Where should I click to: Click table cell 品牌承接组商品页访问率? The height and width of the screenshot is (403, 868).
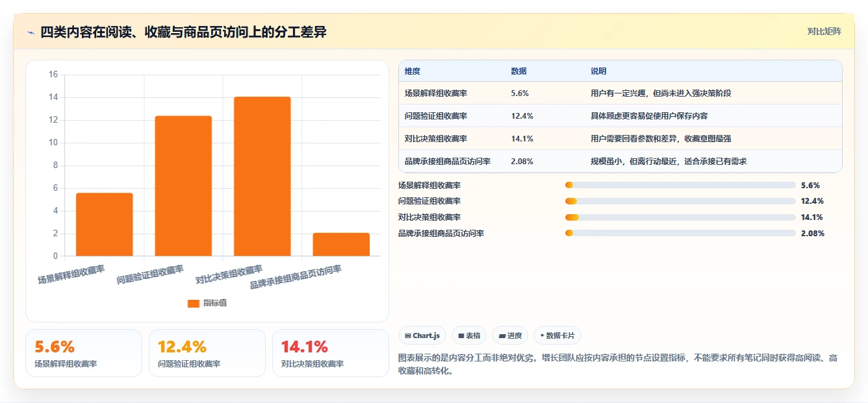coord(448,162)
